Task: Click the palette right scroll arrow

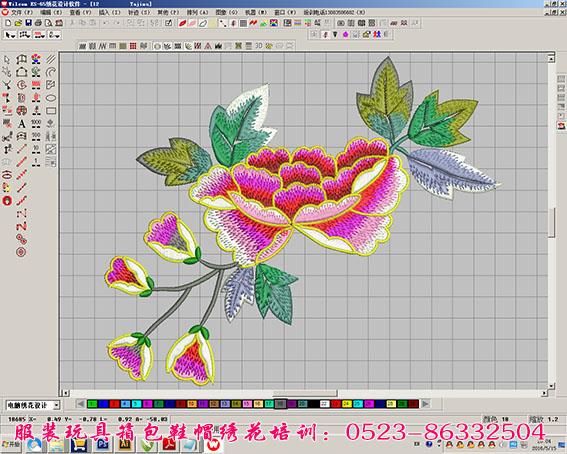Action: 426,403
